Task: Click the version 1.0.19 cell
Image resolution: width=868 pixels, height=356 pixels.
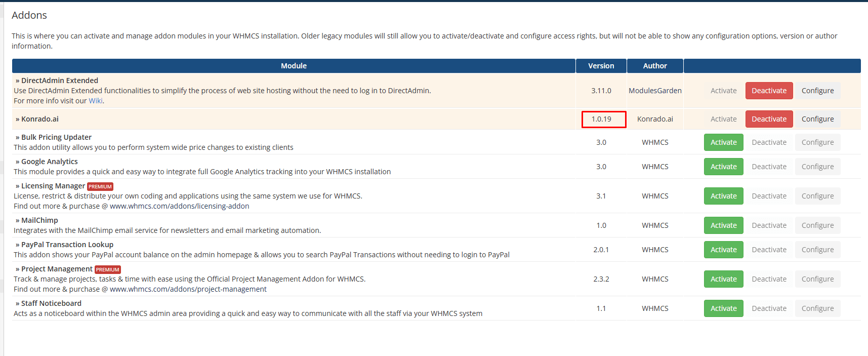Action: pyautogui.click(x=601, y=119)
